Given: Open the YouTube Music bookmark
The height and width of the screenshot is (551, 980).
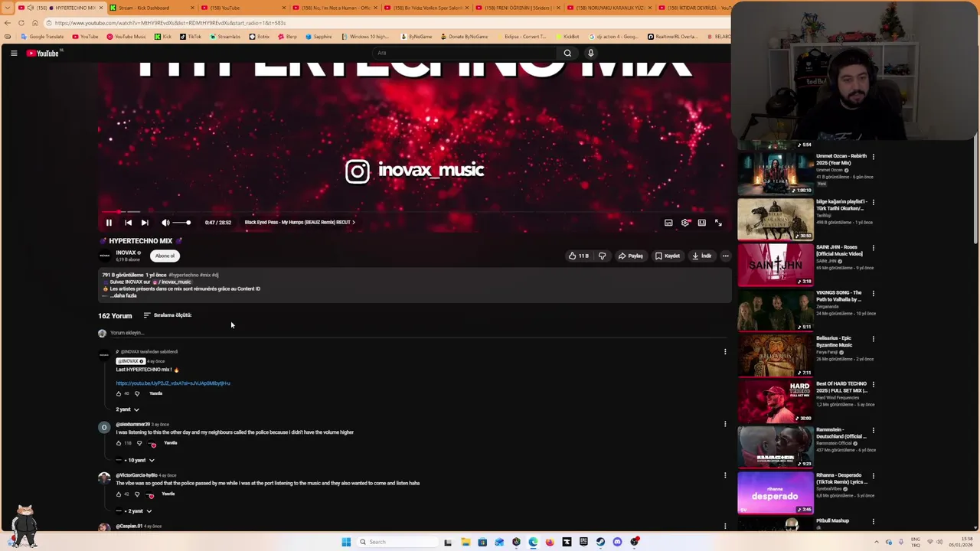Looking at the screenshot, I should pos(126,37).
